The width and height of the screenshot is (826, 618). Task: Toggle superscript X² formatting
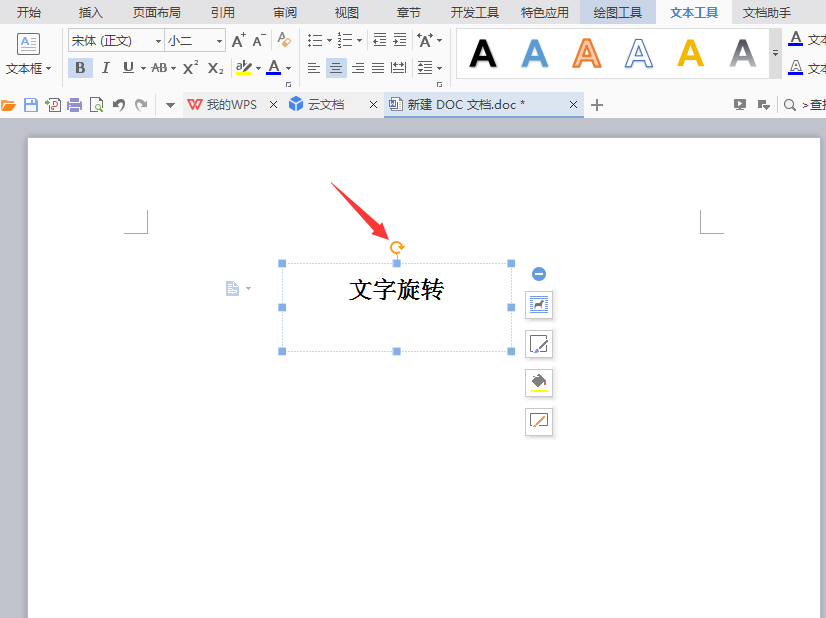(x=190, y=68)
